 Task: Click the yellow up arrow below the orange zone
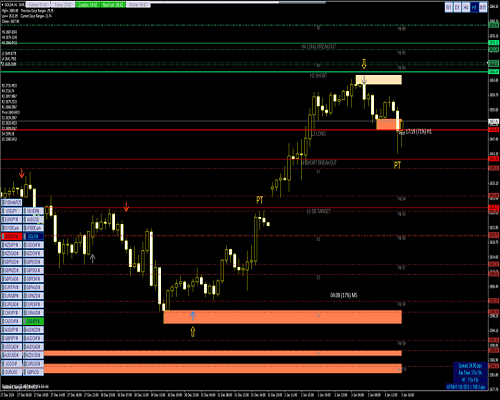[193, 332]
